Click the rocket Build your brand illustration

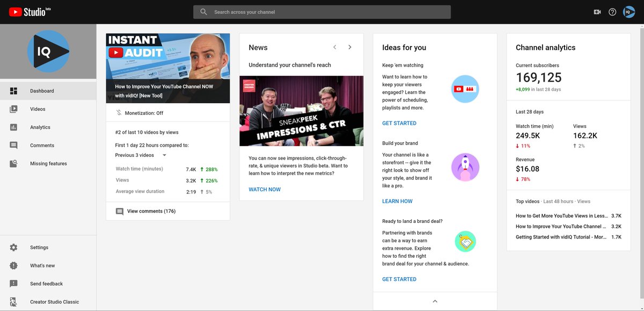pyautogui.click(x=465, y=167)
